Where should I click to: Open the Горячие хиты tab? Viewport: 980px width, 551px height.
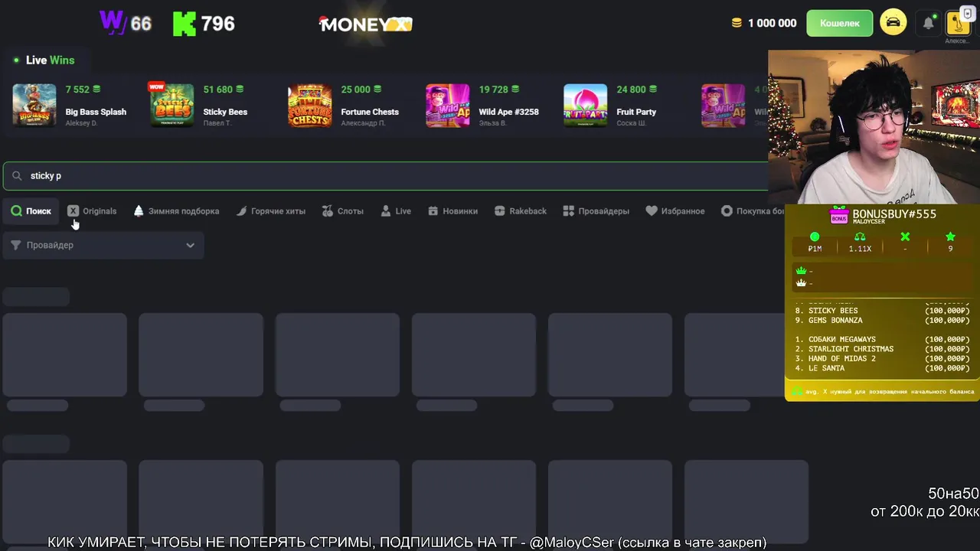tap(270, 210)
